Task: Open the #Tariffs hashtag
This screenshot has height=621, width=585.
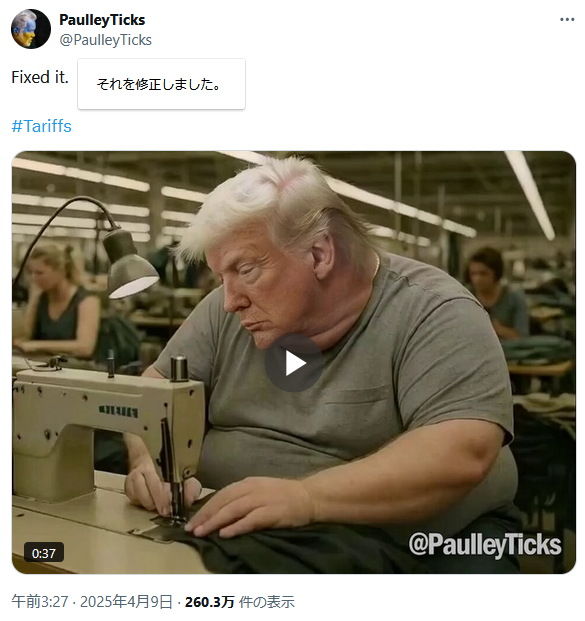Action: pos(42,126)
